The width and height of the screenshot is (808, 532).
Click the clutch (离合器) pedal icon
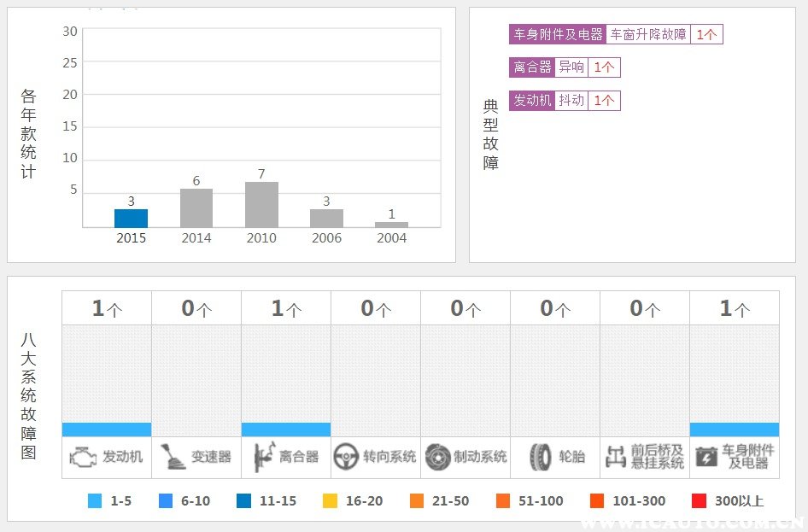(x=261, y=457)
